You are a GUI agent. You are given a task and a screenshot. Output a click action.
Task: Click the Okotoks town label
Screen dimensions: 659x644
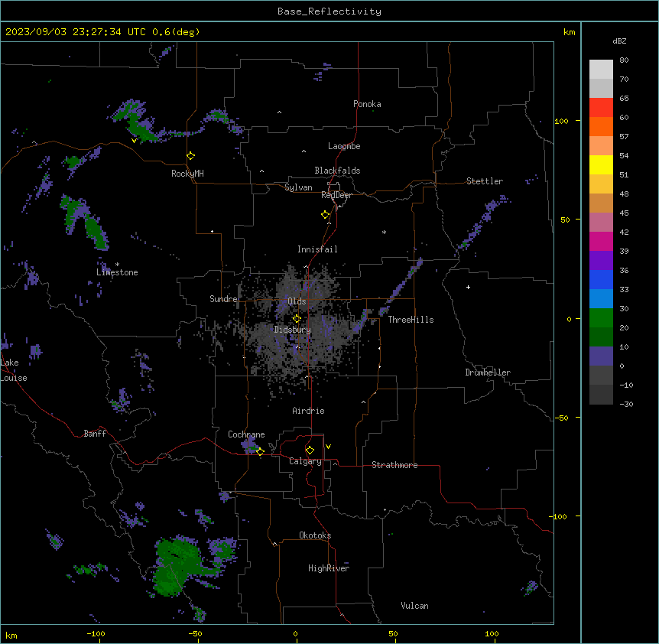[x=315, y=535]
